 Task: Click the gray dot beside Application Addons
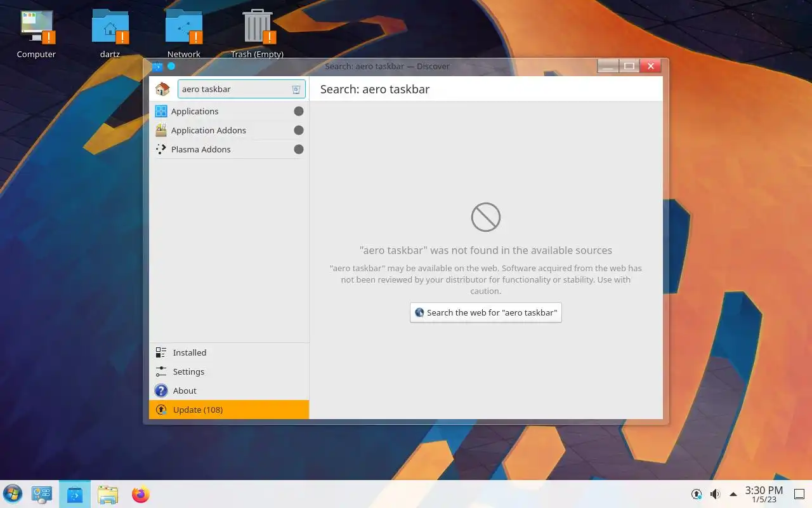click(x=299, y=130)
